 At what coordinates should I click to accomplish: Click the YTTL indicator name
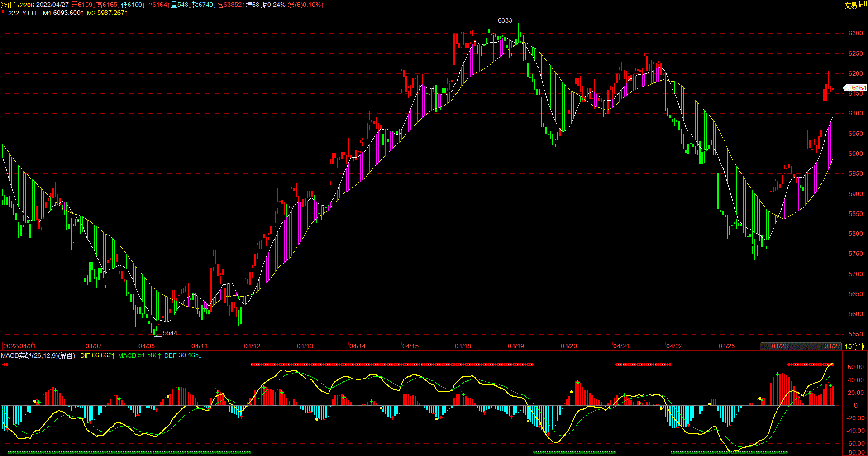pos(30,13)
